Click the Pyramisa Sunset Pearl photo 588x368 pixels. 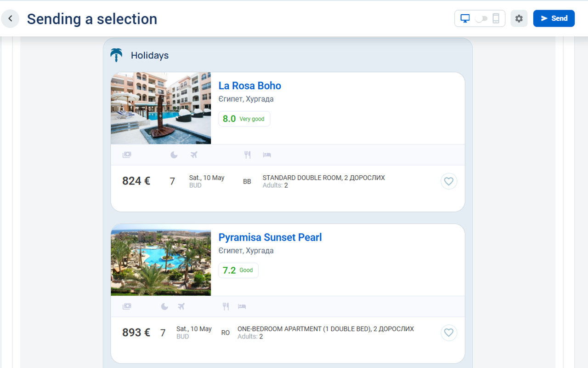161,260
